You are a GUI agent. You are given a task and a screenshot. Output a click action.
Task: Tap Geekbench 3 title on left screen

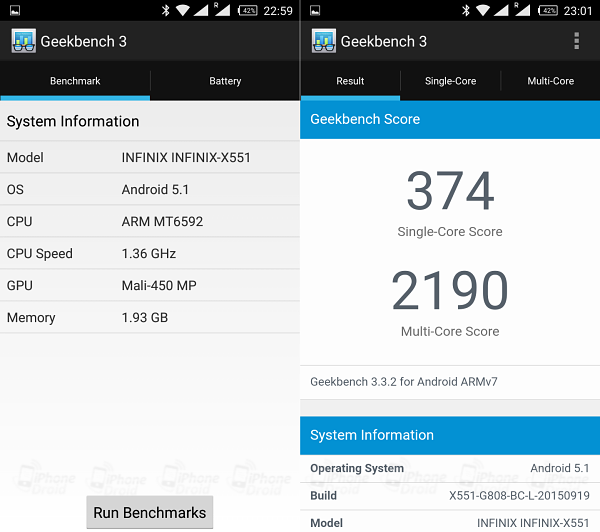coord(83,41)
